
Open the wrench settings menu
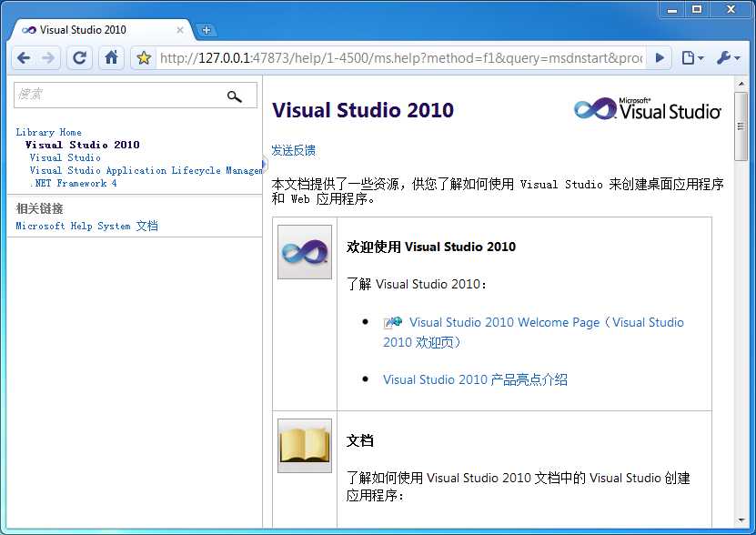pyautogui.click(x=728, y=58)
